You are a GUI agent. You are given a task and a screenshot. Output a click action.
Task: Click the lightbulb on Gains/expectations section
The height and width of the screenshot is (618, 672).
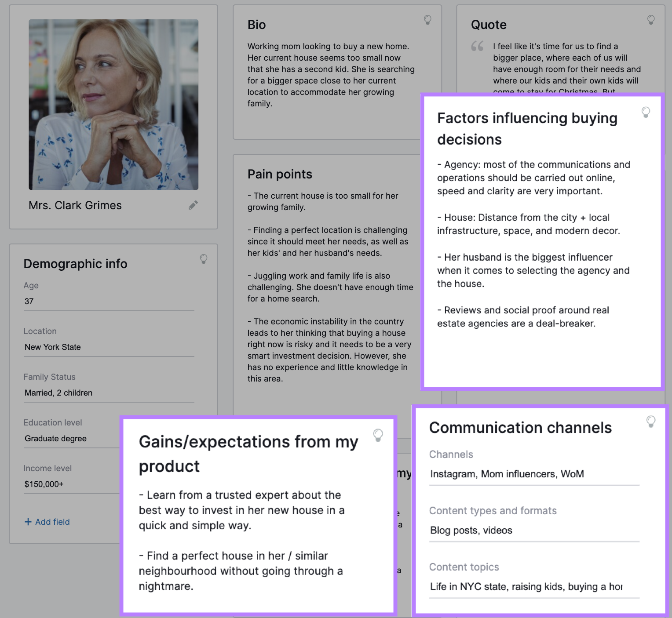pyautogui.click(x=378, y=436)
